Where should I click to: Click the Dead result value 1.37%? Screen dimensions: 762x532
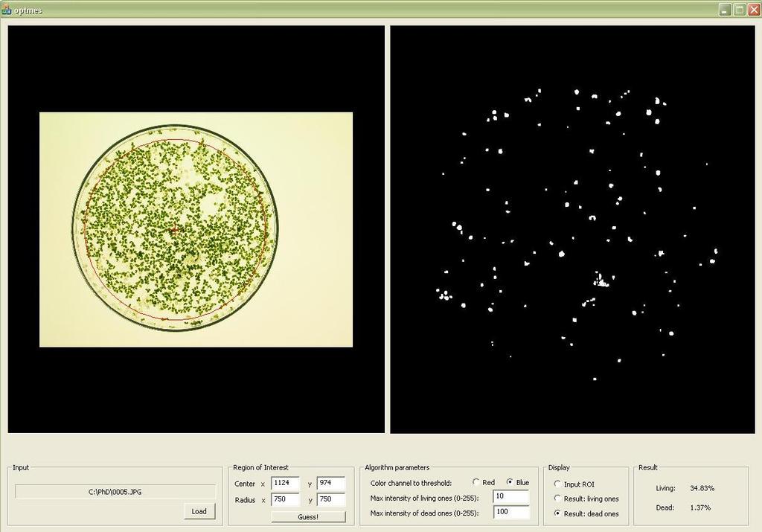pos(700,507)
